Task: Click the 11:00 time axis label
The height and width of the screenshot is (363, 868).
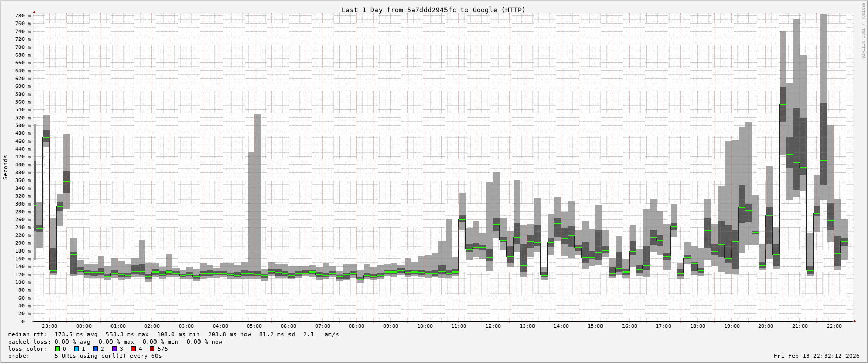Action: pyautogui.click(x=459, y=326)
